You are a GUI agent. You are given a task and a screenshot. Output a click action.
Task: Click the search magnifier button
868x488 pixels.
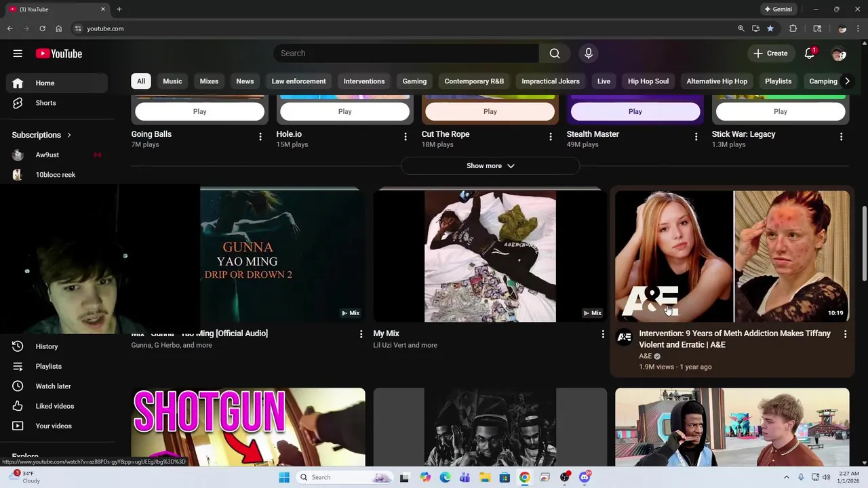click(555, 54)
